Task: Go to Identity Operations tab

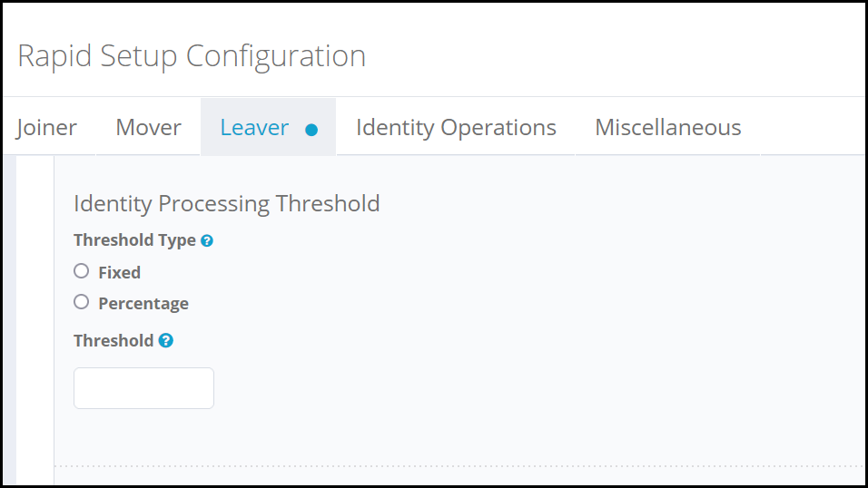Action: [x=456, y=128]
